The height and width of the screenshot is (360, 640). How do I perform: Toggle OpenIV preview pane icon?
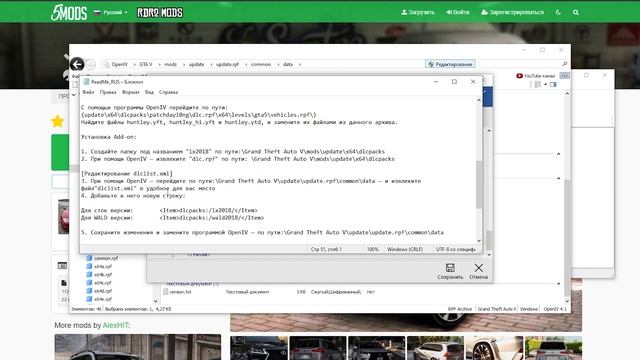coord(553,84)
